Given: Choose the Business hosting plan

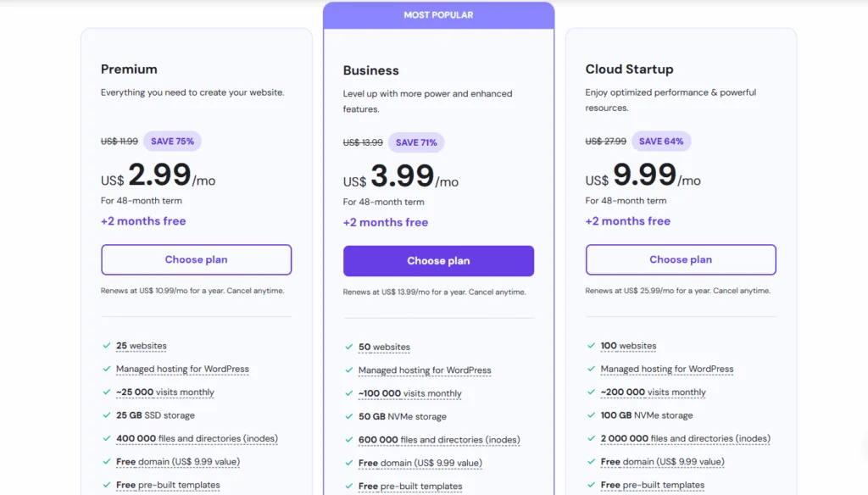Looking at the screenshot, I should 438,261.
